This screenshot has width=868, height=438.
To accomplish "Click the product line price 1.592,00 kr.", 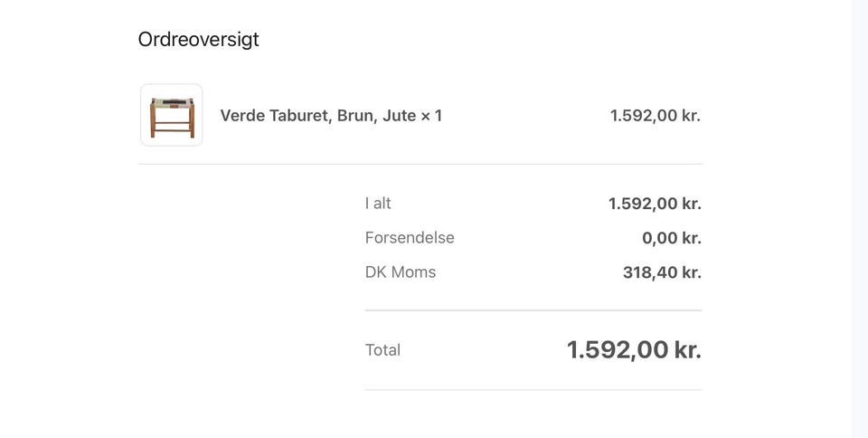I will coord(656,116).
